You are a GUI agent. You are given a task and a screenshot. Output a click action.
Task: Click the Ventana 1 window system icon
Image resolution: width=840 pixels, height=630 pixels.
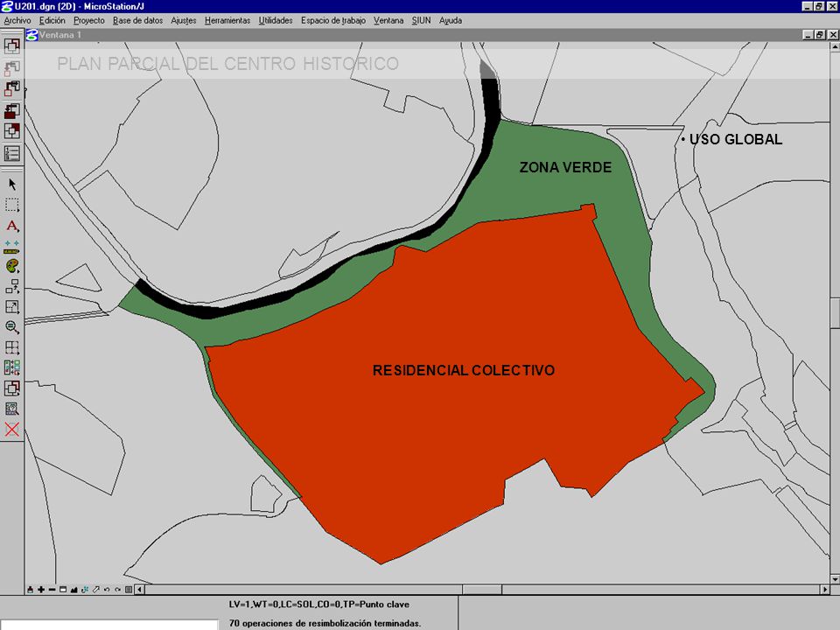point(31,35)
